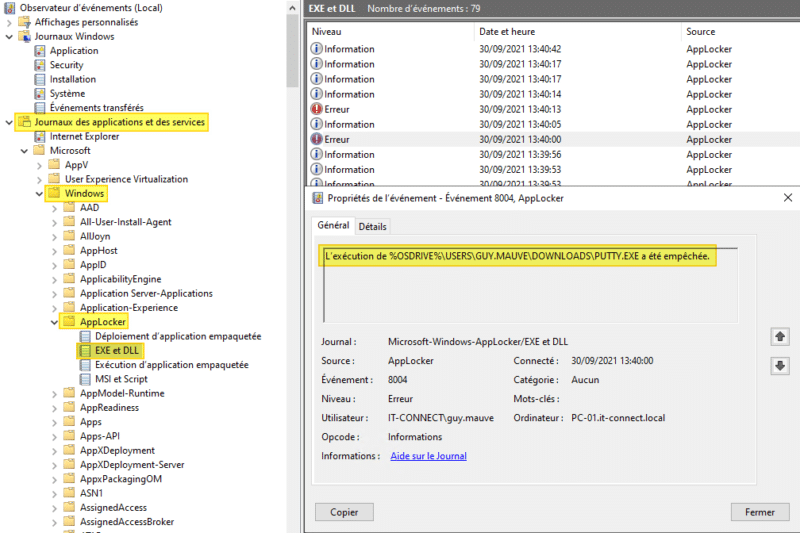Image resolution: width=800 pixels, height=533 pixels.
Task: Click the event description text box
Action: (x=530, y=285)
